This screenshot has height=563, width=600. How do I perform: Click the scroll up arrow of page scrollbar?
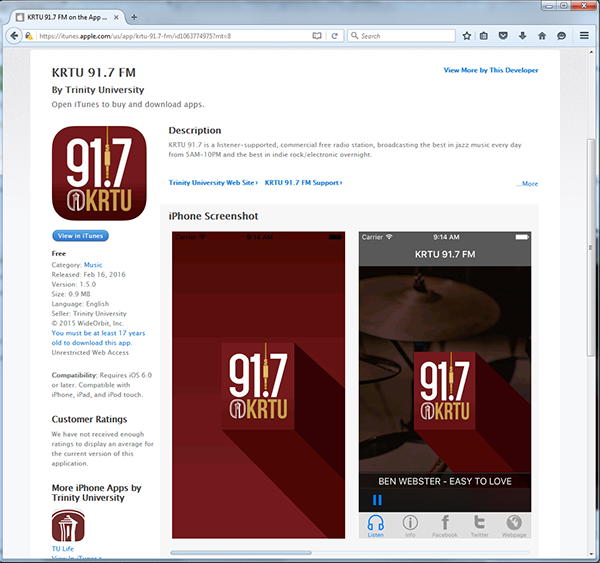point(591,52)
